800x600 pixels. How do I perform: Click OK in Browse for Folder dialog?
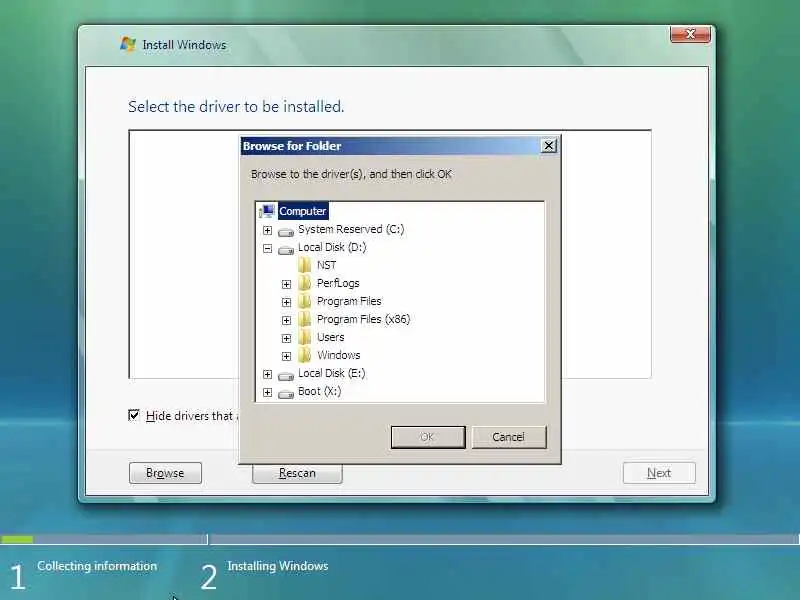428,437
